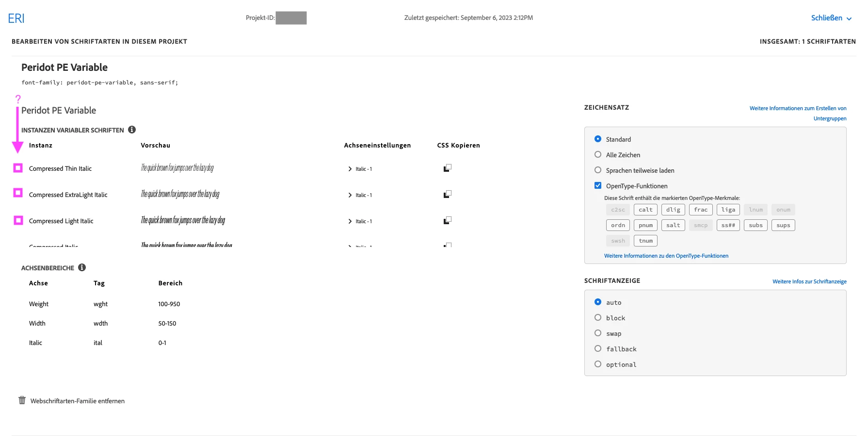Click the Compressed Light Italic preview text
Image resolution: width=868 pixels, height=444 pixels.
(x=183, y=220)
